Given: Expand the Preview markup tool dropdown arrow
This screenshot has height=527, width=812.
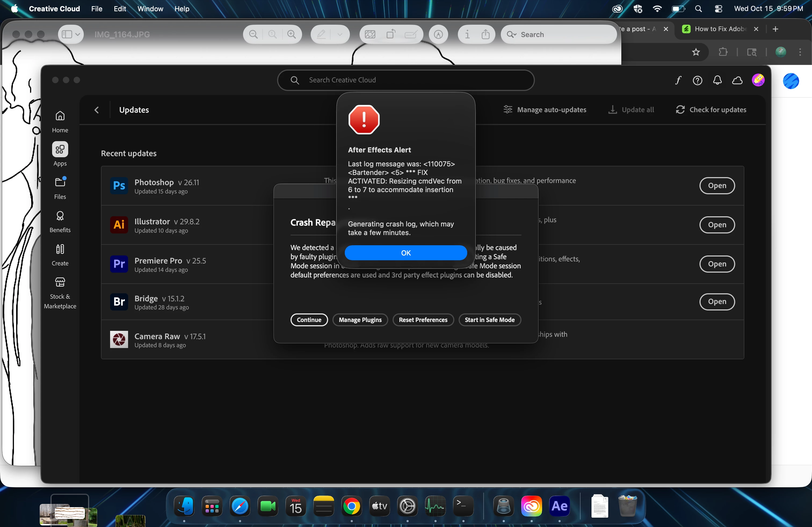Looking at the screenshot, I should [339, 34].
